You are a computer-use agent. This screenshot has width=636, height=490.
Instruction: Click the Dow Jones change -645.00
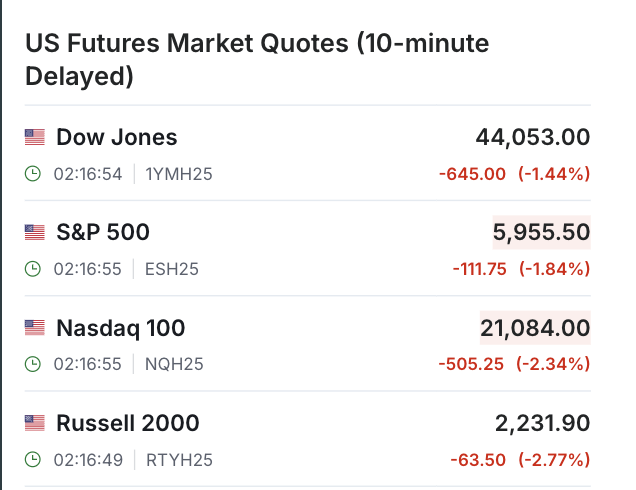pyautogui.click(x=472, y=174)
